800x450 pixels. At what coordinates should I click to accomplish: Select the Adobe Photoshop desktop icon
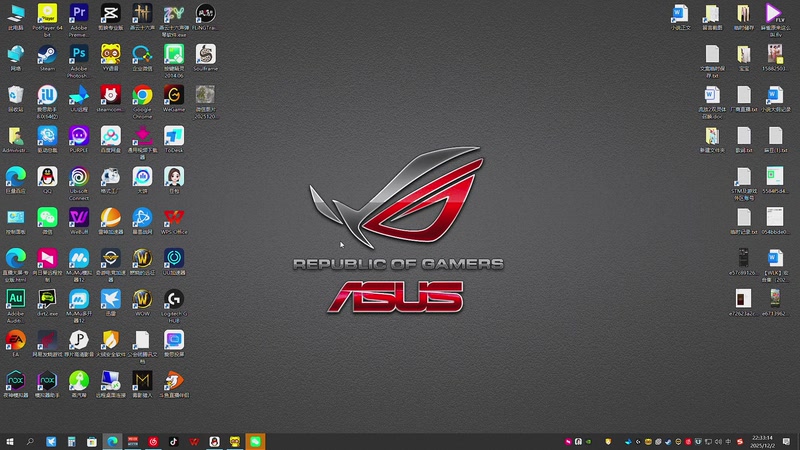(79, 61)
